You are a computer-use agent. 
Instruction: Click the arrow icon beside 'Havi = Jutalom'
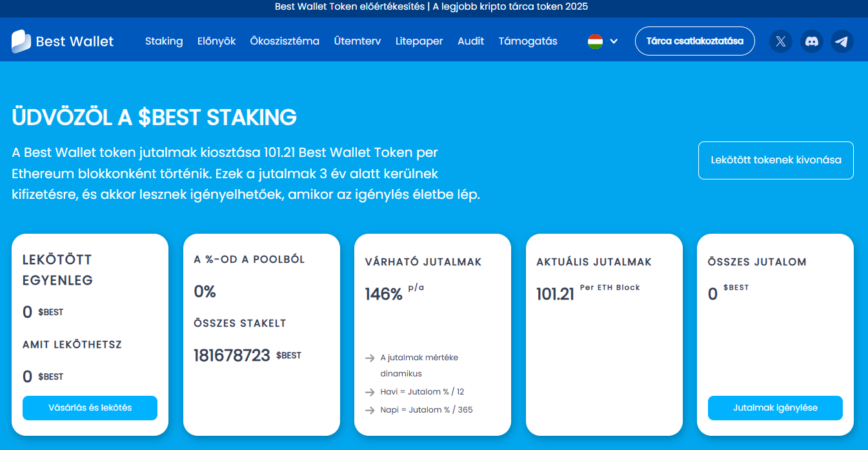click(x=370, y=393)
